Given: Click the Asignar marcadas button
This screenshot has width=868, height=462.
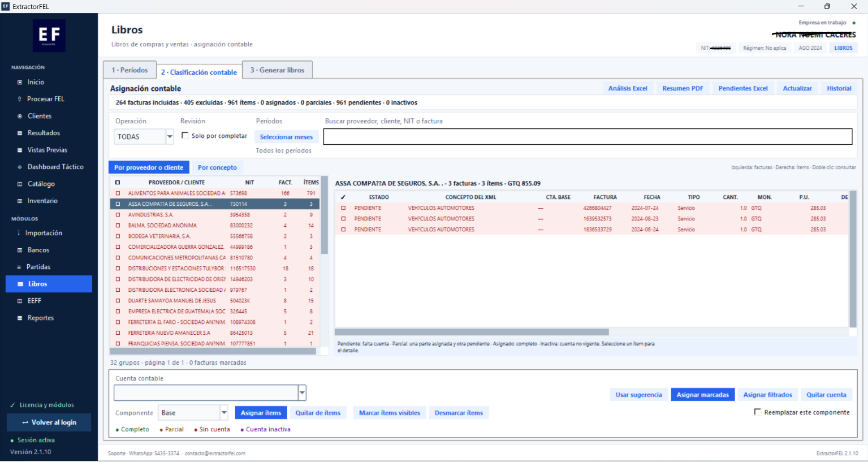Looking at the screenshot, I should (703, 395).
